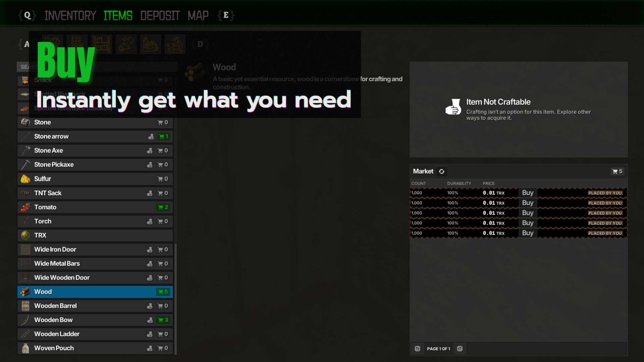The height and width of the screenshot is (362, 644).
Task: Select TNT Sack in the item list
Action: coord(95,193)
